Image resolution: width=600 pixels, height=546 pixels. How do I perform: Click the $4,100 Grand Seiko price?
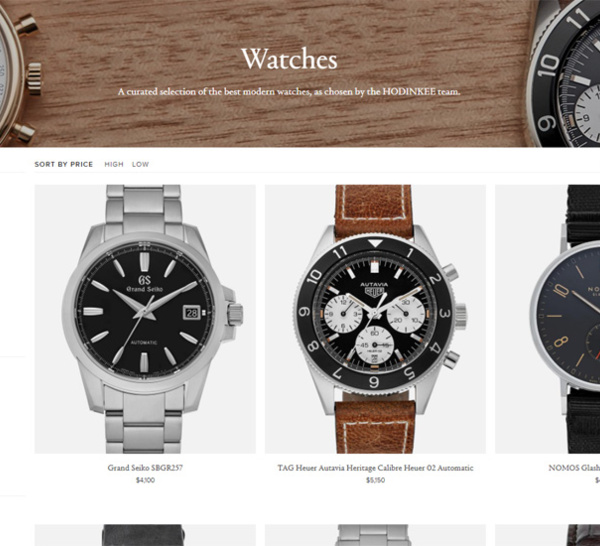pos(145,480)
